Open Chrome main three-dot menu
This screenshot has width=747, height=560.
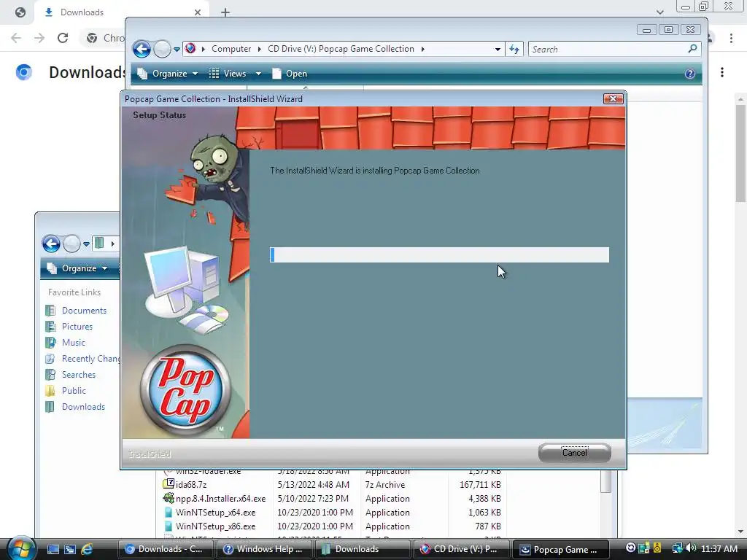tap(731, 38)
